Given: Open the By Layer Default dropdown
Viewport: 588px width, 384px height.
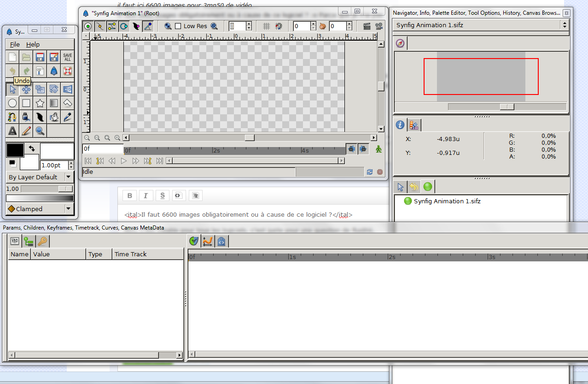Looking at the screenshot, I should click(x=40, y=177).
